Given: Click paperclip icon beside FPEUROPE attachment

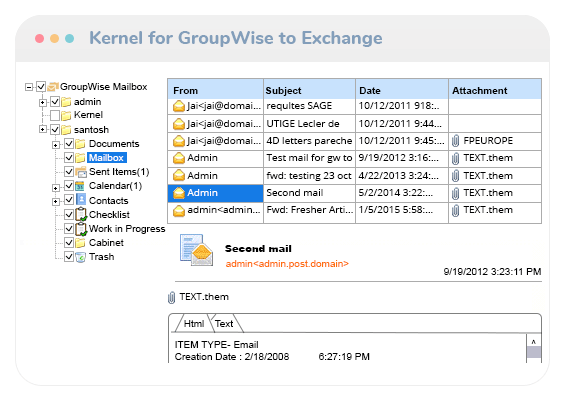Looking at the screenshot, I should coord(455,141).
